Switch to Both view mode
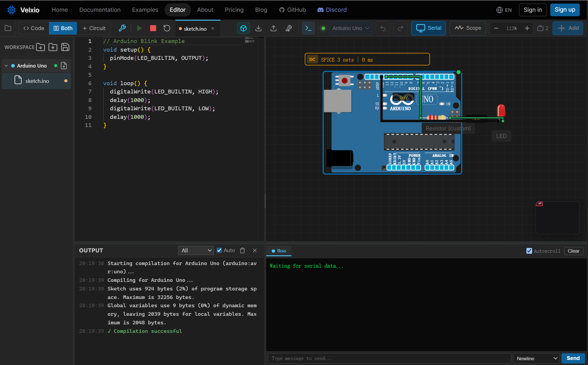The height and width of the screenshot is (365, 588). coord(63,28)
